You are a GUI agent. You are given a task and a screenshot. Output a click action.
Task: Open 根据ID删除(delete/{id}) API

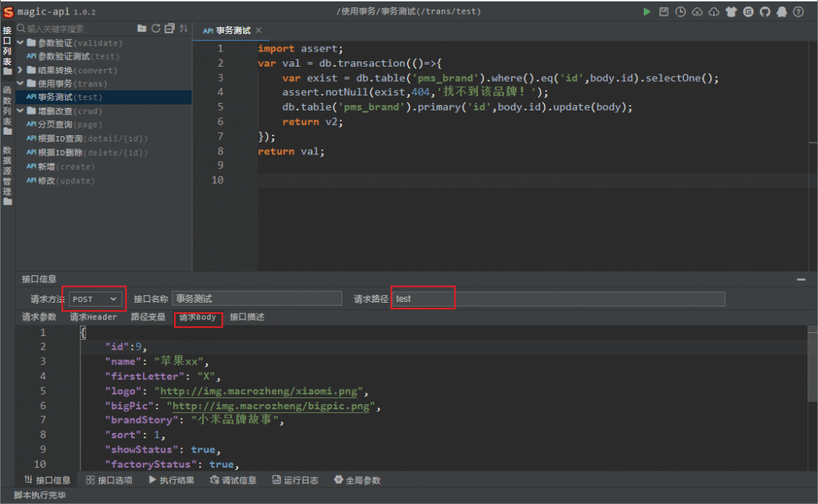(x=104, y=152)
